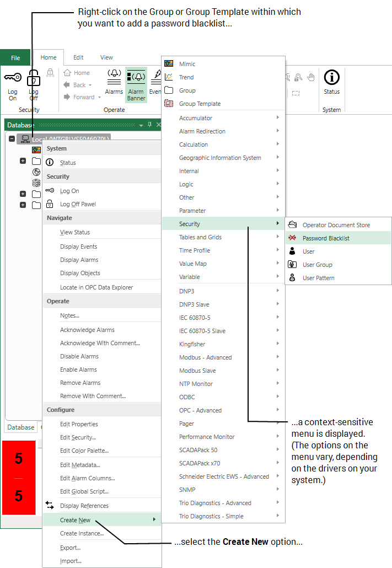Click the Log Off padlock icon in ribbon
This screenshot has height=568, width=392.
tap(33, 78)
